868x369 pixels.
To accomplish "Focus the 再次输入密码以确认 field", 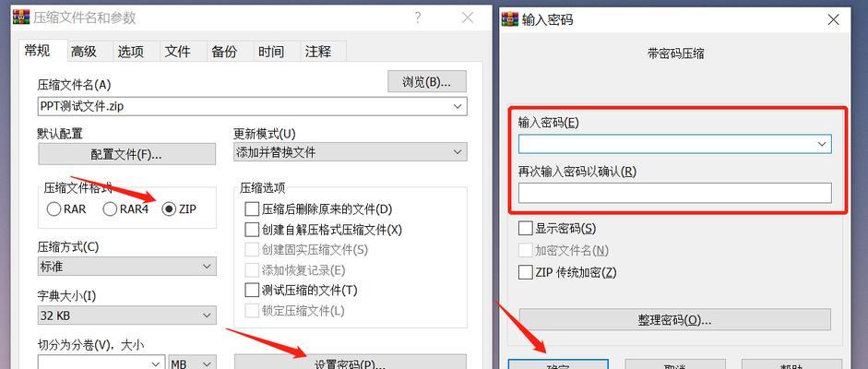I will [675, 193].
